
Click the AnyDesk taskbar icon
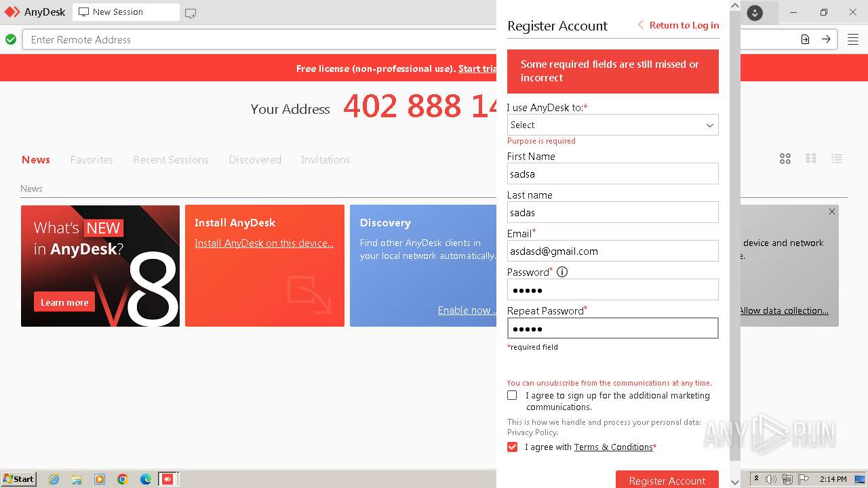tap(167, 479)
